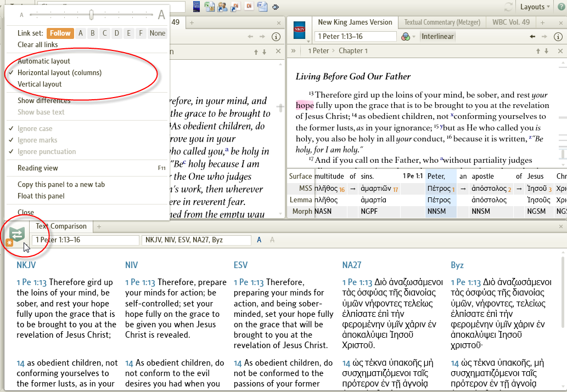Increase text size with large A in Text Comparison
The width and height of the screenshot is (567, 392).
click(x=259, y=240)
